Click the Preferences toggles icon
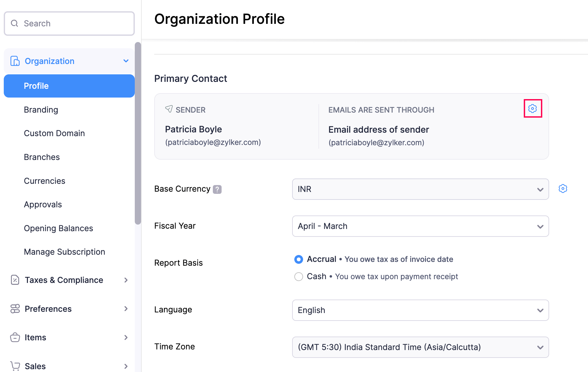This screenshot has width=588, height=372. (x=15, y=309)
